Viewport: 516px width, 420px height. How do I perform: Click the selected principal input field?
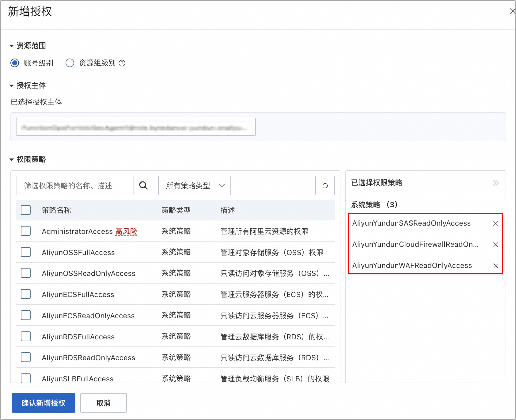pos(136,127)
